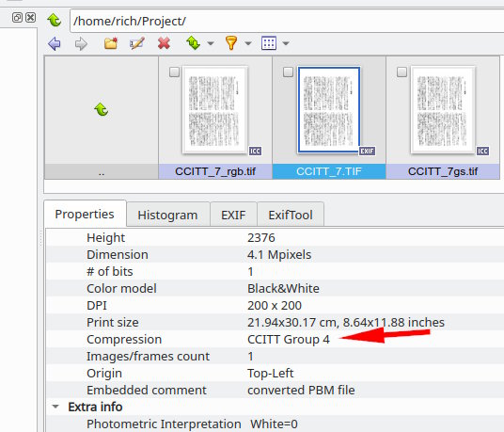Collapse the Extra info section
The width and height of the screenshot is (504, 432).
(55, 407)
